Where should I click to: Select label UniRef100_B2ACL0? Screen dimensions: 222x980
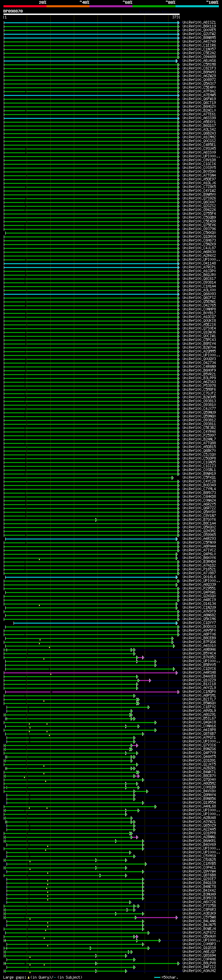[x=199, y=111]
